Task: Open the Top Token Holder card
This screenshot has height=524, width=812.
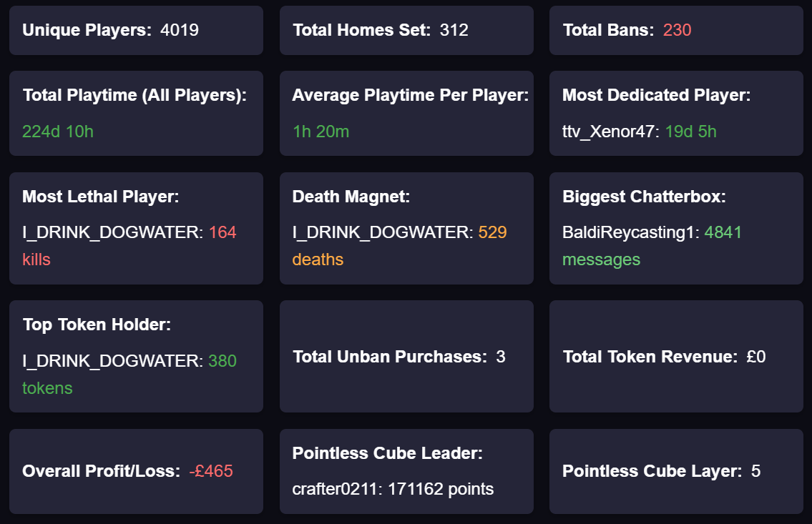Action: (x=136, y=356)
